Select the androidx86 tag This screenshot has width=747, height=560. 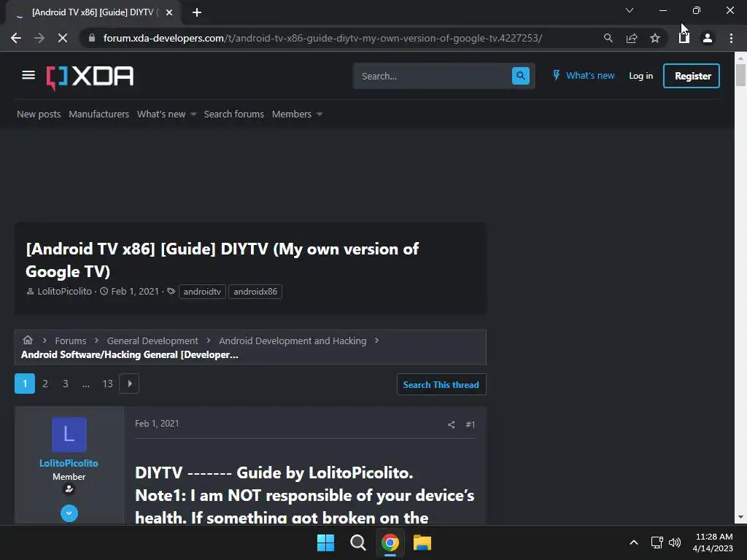point(255,292)
